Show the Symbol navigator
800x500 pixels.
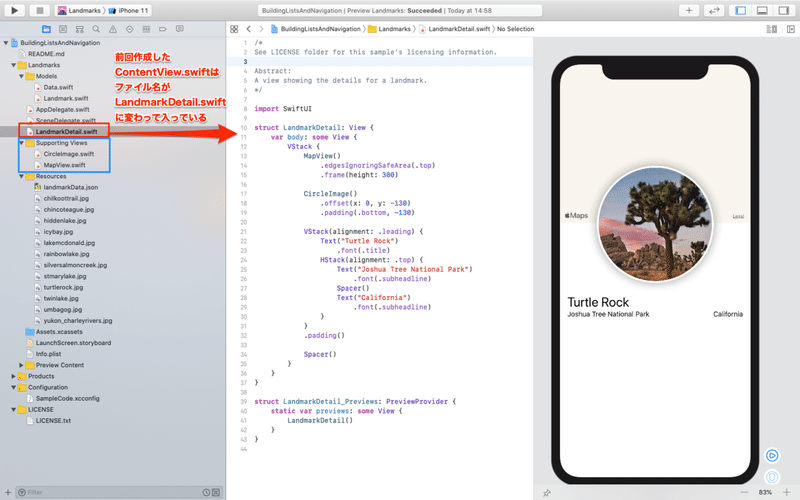pos(80,29)
